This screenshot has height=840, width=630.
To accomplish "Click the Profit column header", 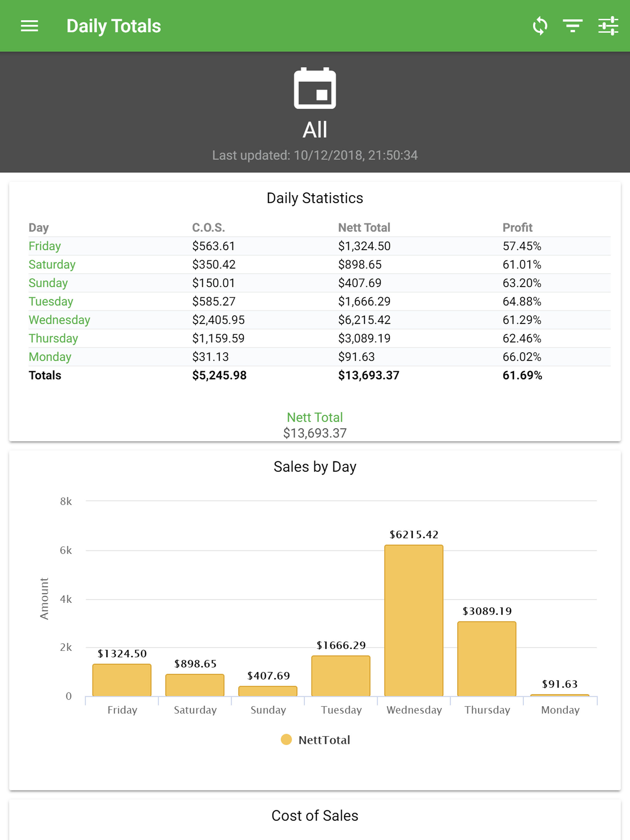I will (517, 228).
